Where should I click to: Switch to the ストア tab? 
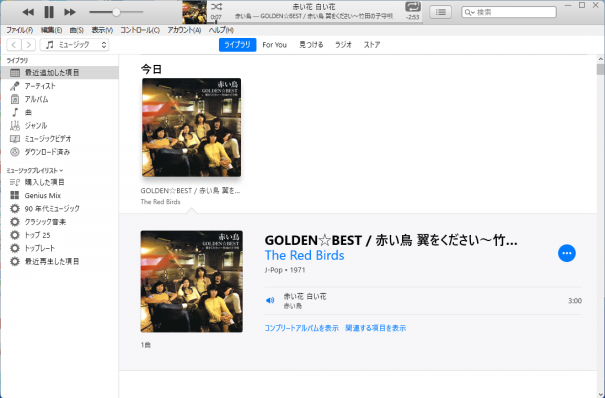(372, 45)
